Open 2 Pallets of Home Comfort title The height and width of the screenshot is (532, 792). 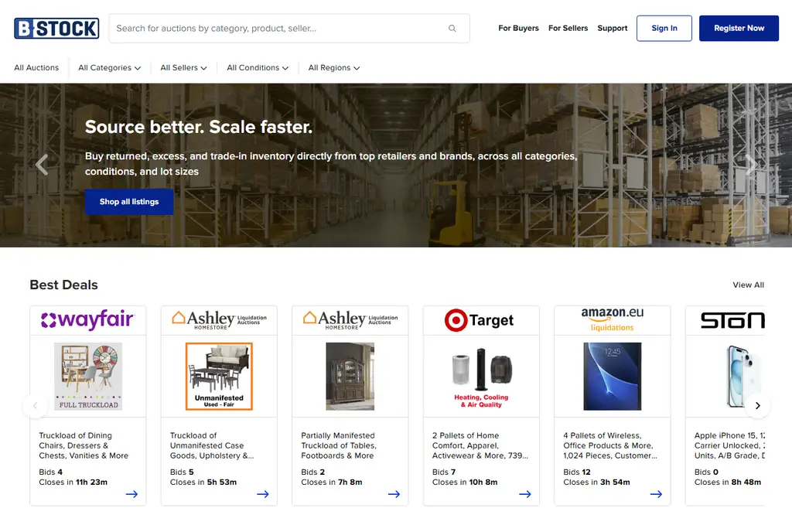pyautogui.click(x=480, y=445)
